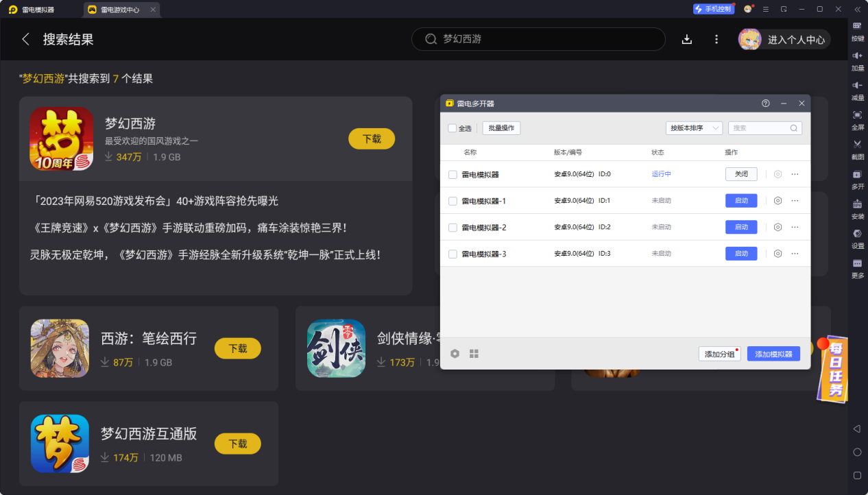Click the floating-window icon in the title bar

[x=784, y=9]
